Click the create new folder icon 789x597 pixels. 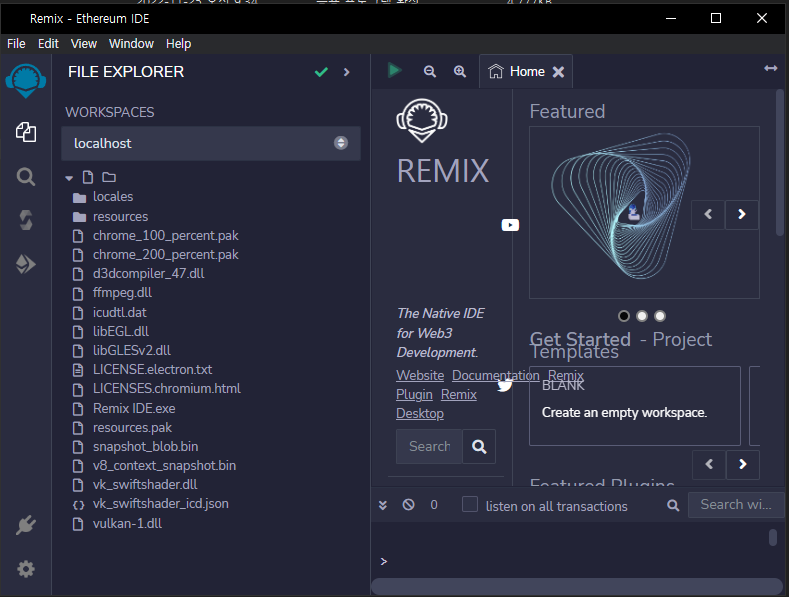[x=109, y=177]
